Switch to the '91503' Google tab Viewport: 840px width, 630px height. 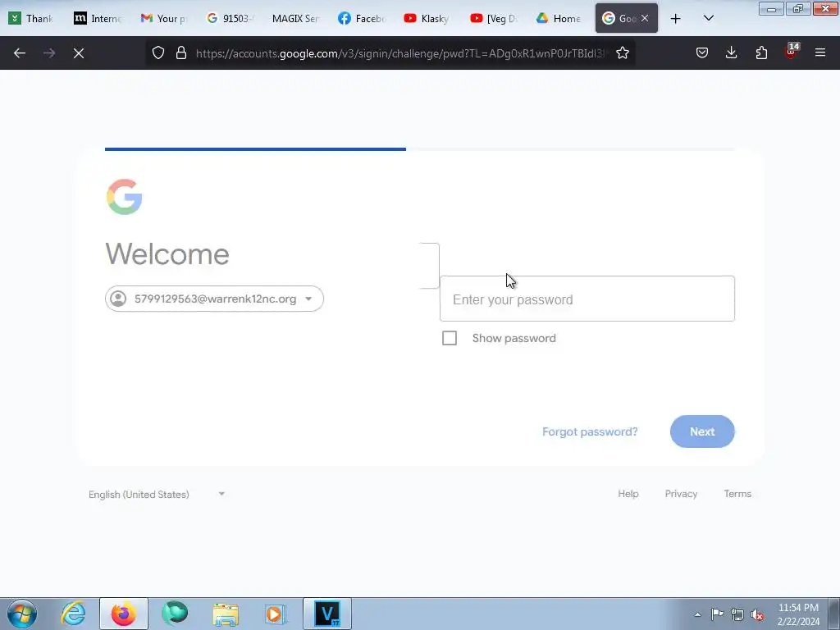[x=229, y=19]
